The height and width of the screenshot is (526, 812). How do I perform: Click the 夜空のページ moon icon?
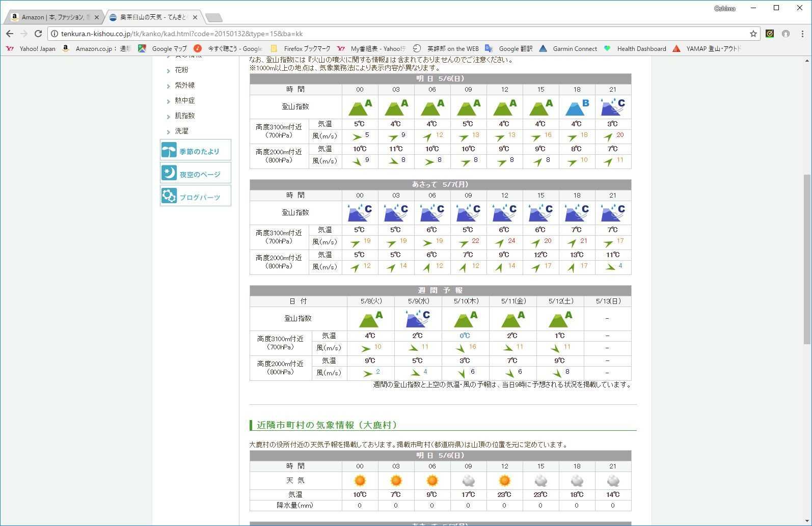tap(169, 173)
